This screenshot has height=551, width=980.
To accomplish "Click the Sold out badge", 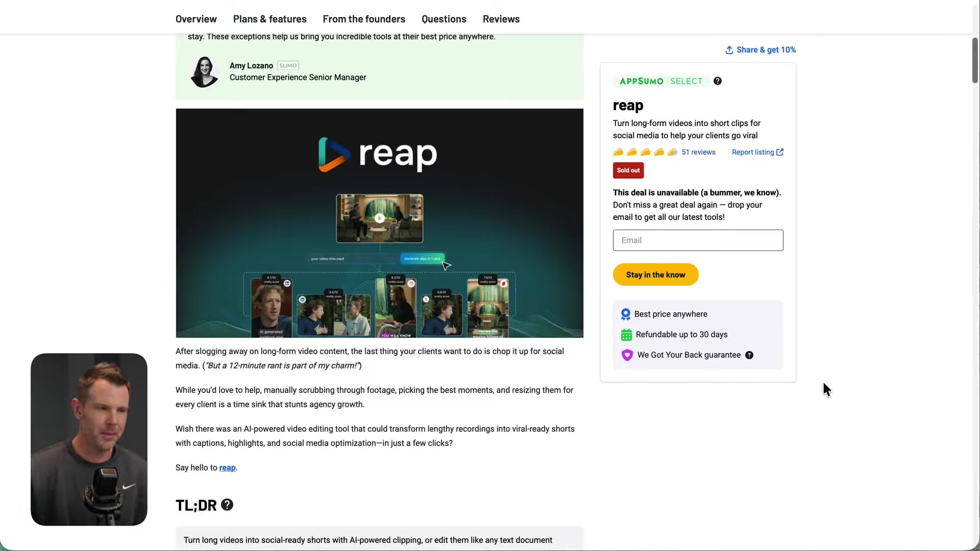I will 628,170.
